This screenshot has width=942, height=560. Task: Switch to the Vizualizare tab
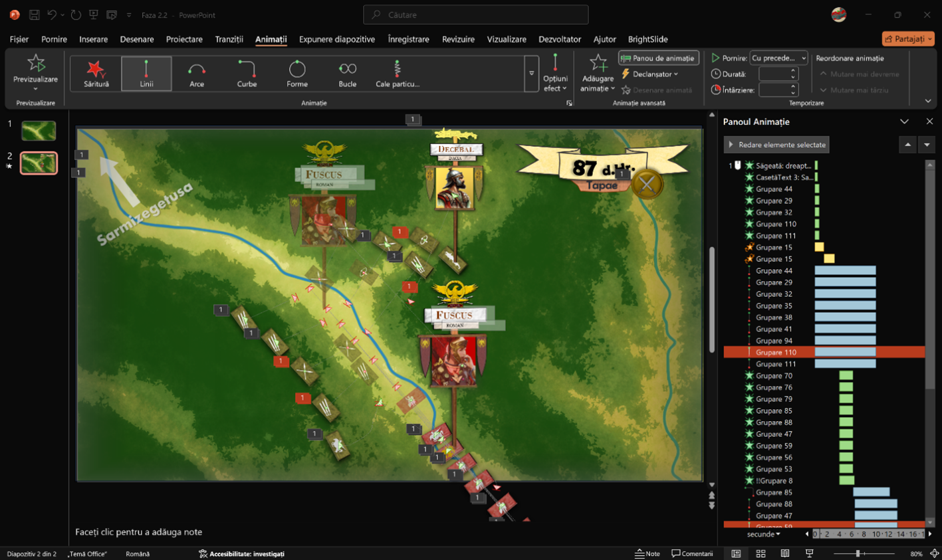507,39
